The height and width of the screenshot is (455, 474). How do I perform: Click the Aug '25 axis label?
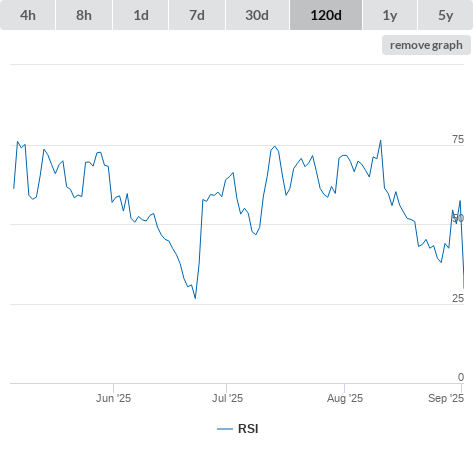(345, 398)
